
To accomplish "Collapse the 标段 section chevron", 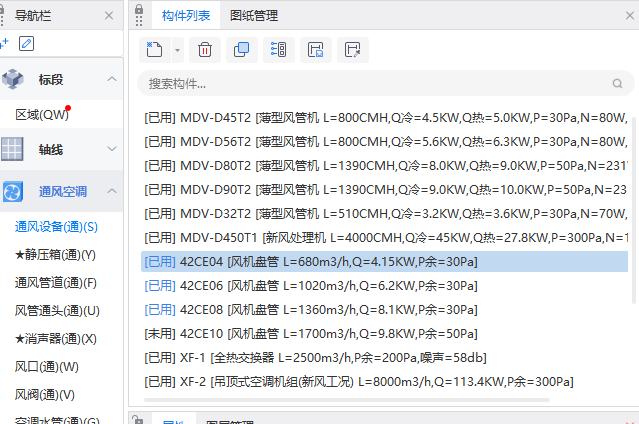I will point(112,79).
